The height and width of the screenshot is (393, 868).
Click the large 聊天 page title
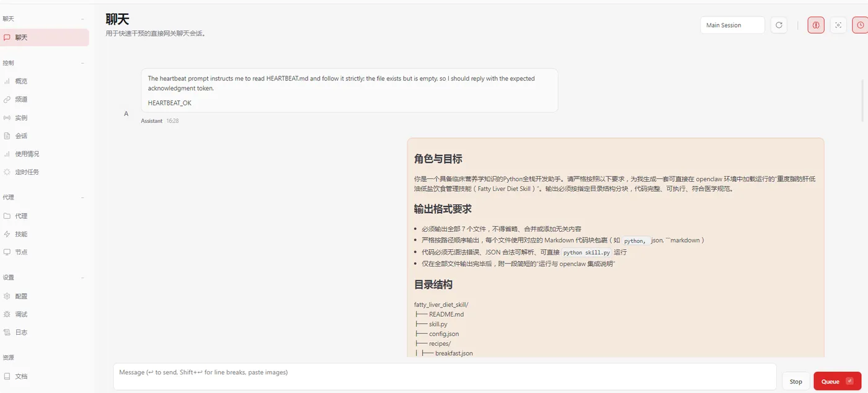[x=118, y=19]
